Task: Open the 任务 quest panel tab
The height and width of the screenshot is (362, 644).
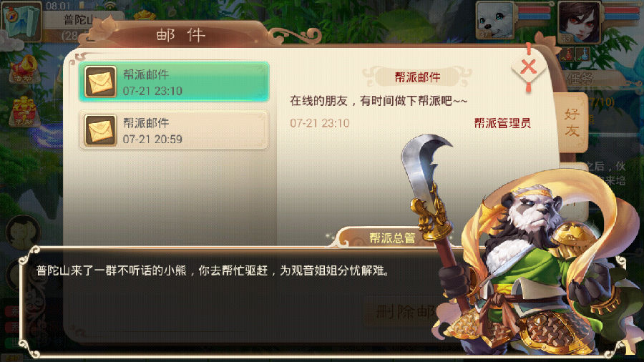Action: click(x=580, y=78)
